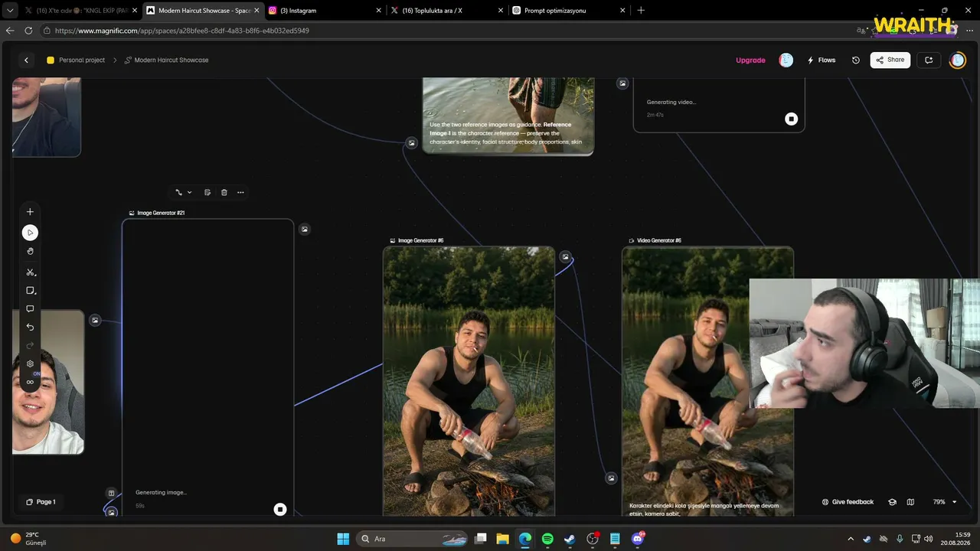Select the Image Generator #6 thumbnail
980x551 pixels.
(469, 381)
